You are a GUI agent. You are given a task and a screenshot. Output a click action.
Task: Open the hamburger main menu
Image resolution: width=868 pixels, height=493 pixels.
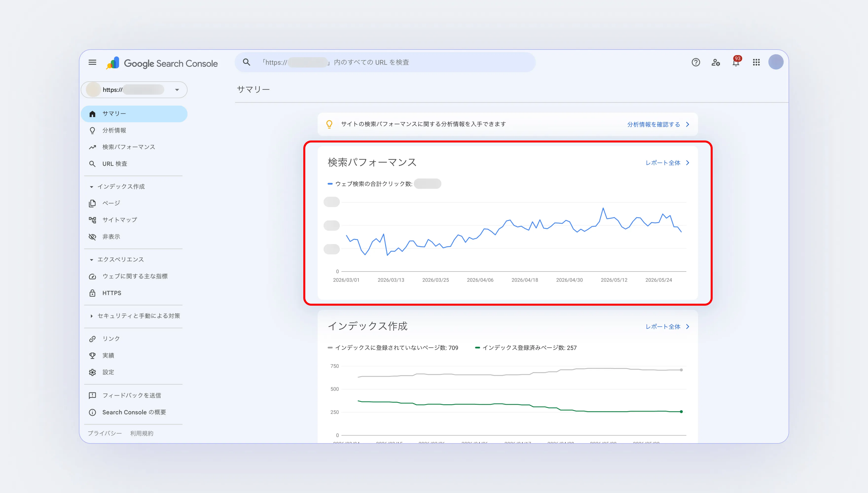[92, 62]
